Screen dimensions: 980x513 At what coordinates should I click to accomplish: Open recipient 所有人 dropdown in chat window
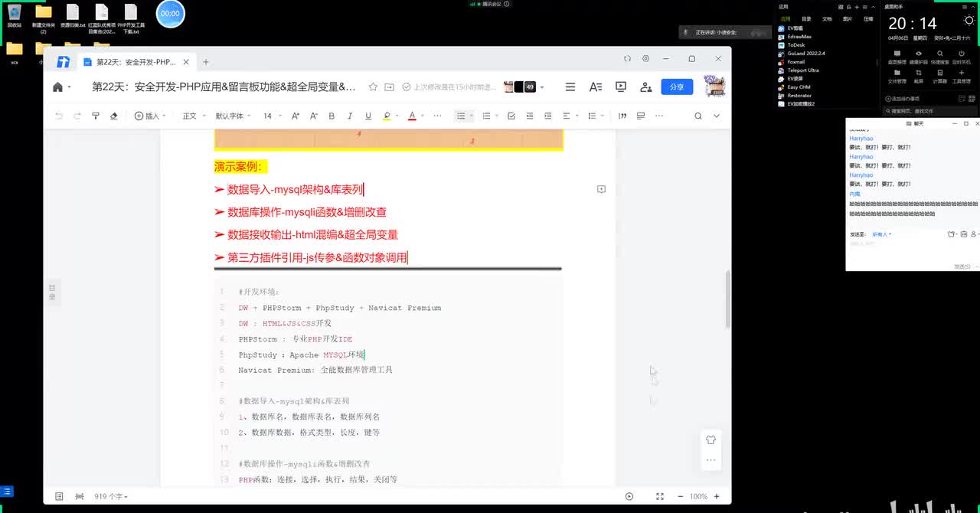coord(882,234)
